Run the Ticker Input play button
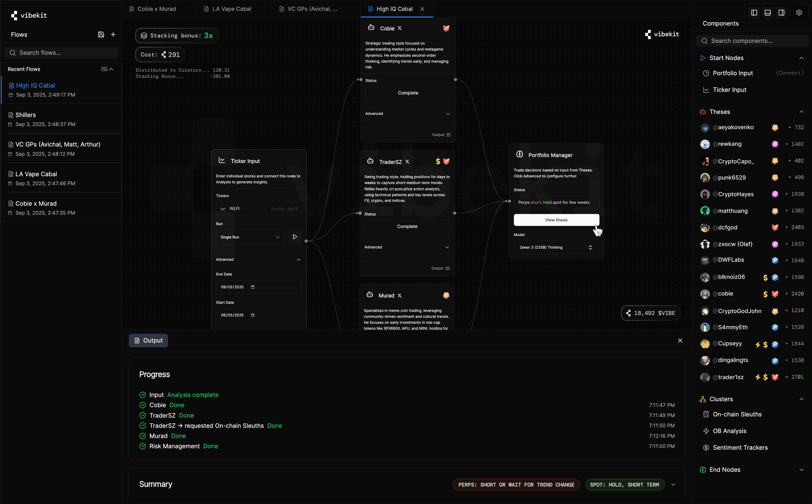This screenshot has height=504, width=812. click(x=295, y=237)
